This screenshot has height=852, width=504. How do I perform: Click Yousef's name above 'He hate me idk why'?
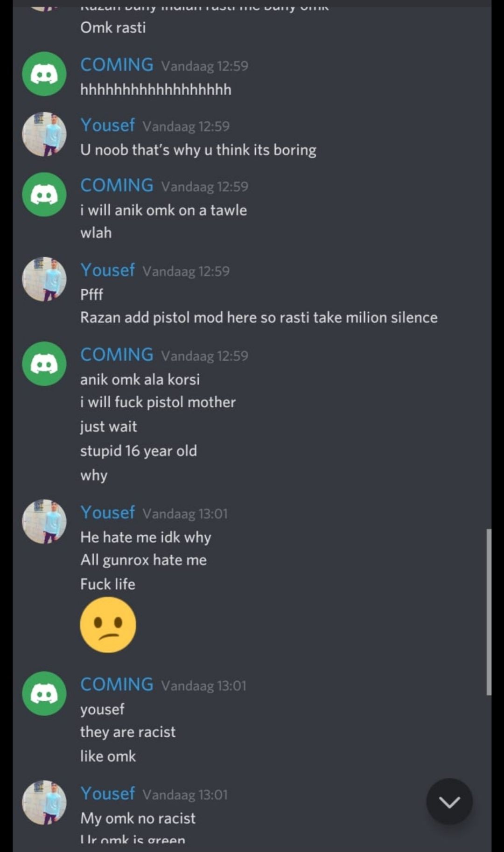(107, 513)
